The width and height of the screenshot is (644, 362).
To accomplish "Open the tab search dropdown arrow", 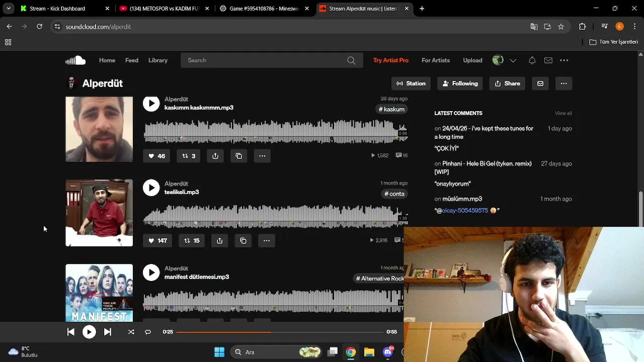I will (x=9, y=9).
